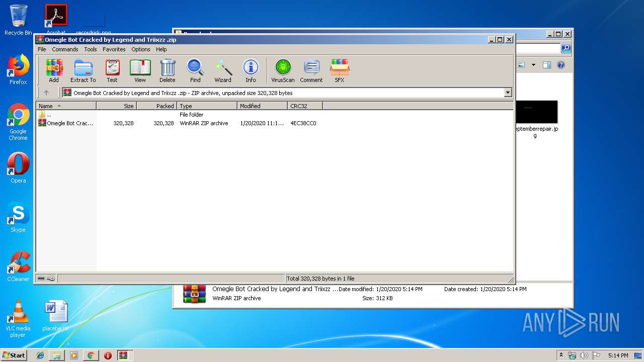Expand the view options dropdown in Explorer
This screenshot has height=362, width=644.
click(x=533, y=65)
